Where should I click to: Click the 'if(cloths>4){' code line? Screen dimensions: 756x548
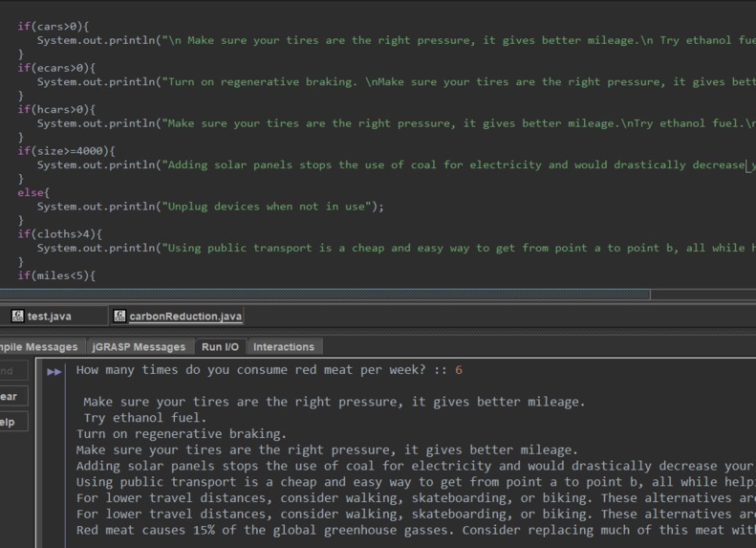pyautogui.click(x=59, y=234)
